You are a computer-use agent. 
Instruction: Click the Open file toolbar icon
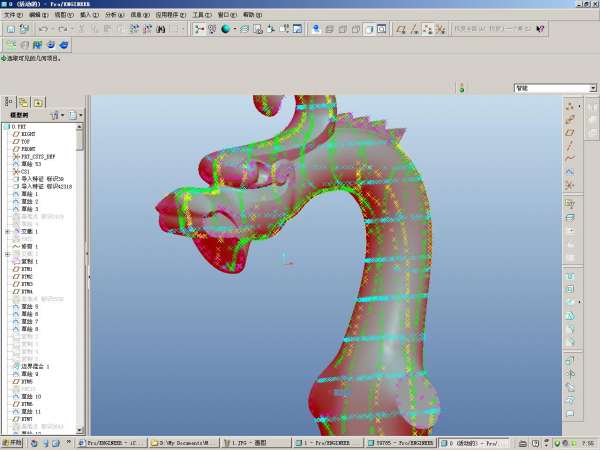pyautogui.click(x=11, y=29)
